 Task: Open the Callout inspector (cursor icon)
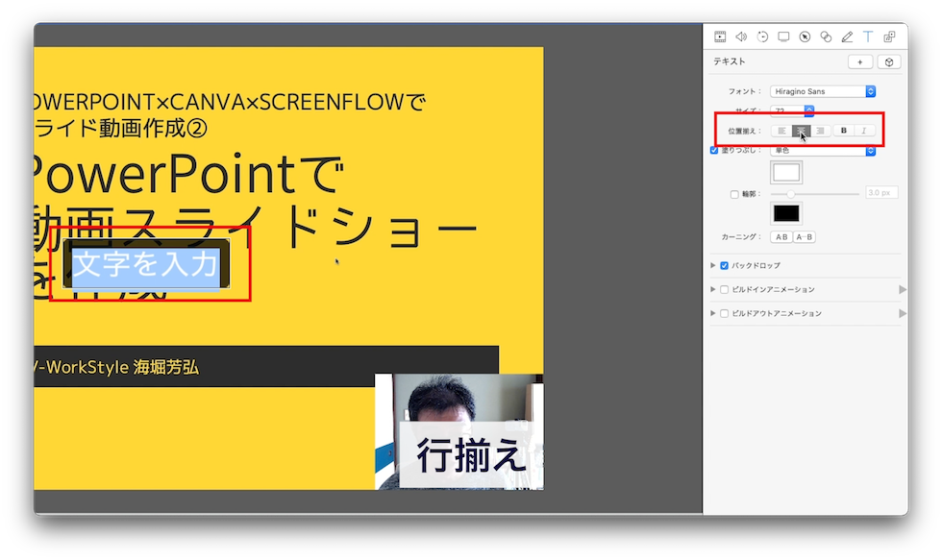click(806, 36)
